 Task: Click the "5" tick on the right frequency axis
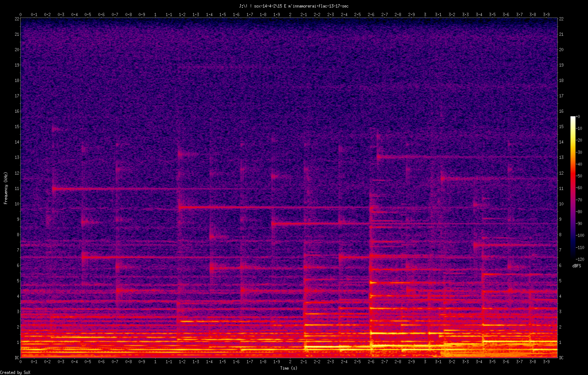[560, 281]
